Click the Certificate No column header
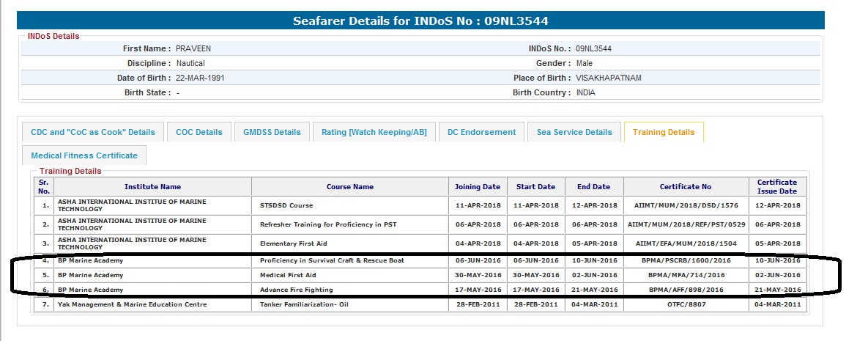The width and height of the screenshot is (868, 341). [x=685, y=187]
